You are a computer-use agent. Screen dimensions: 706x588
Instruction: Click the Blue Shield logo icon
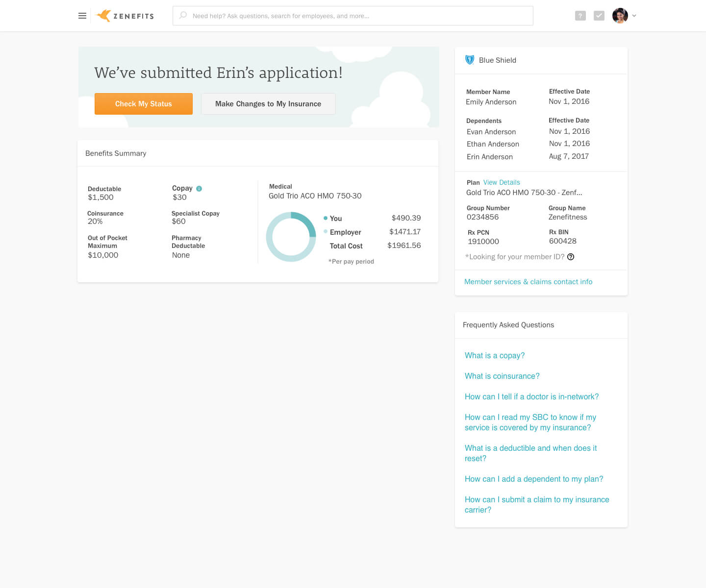point(470,60)
